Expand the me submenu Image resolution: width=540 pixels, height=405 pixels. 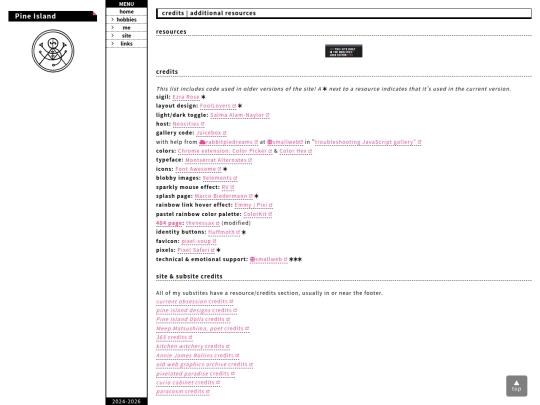point(126,28)
